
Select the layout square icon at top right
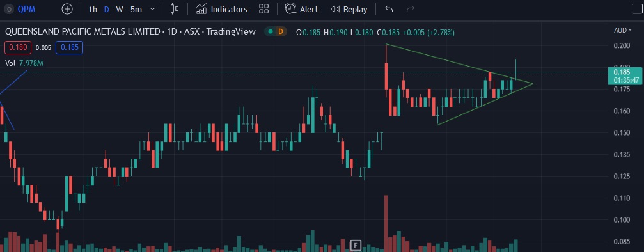[636, 9]
